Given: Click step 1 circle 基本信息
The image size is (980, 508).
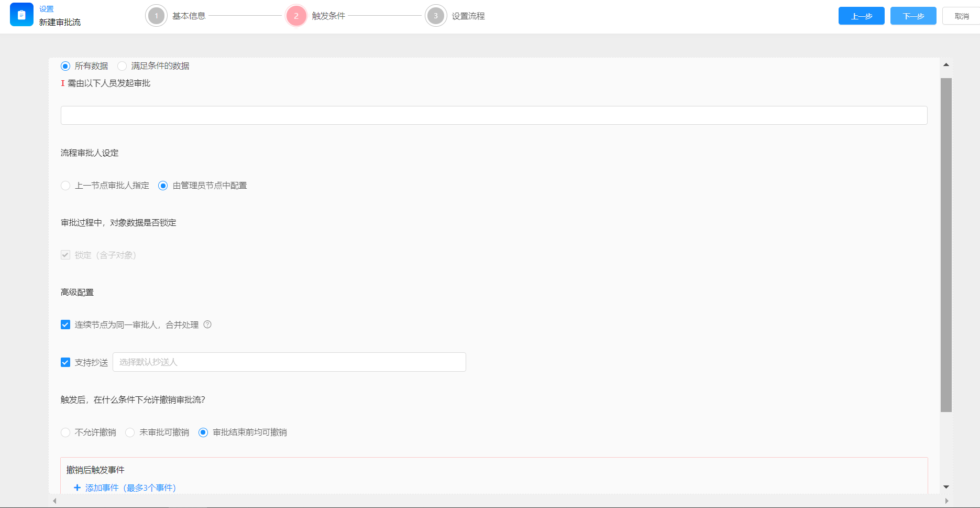Looking at the screenshot, I should coord(156,16).
